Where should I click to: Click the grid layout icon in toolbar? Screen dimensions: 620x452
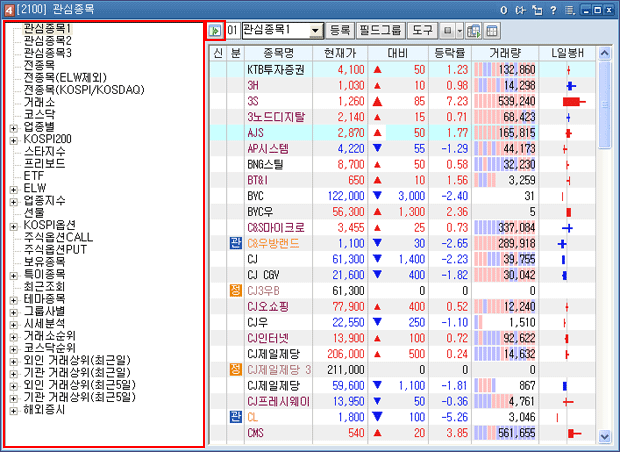(492, 31)
